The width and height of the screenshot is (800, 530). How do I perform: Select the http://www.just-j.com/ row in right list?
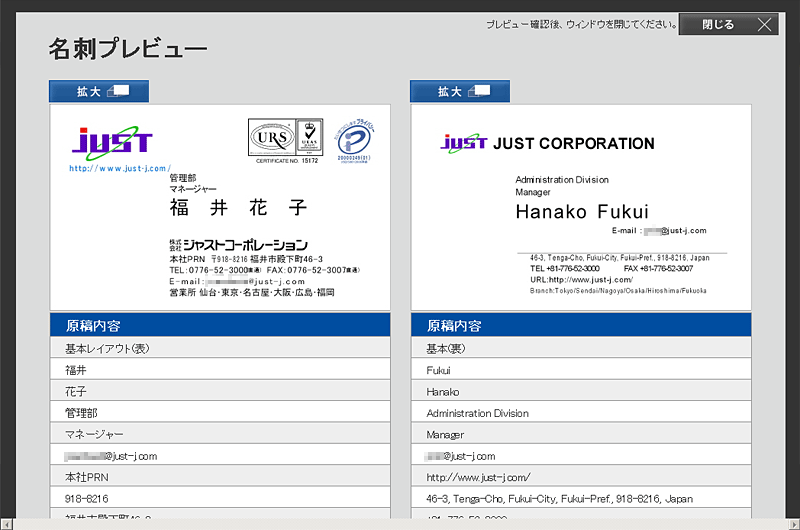point(581,477)
